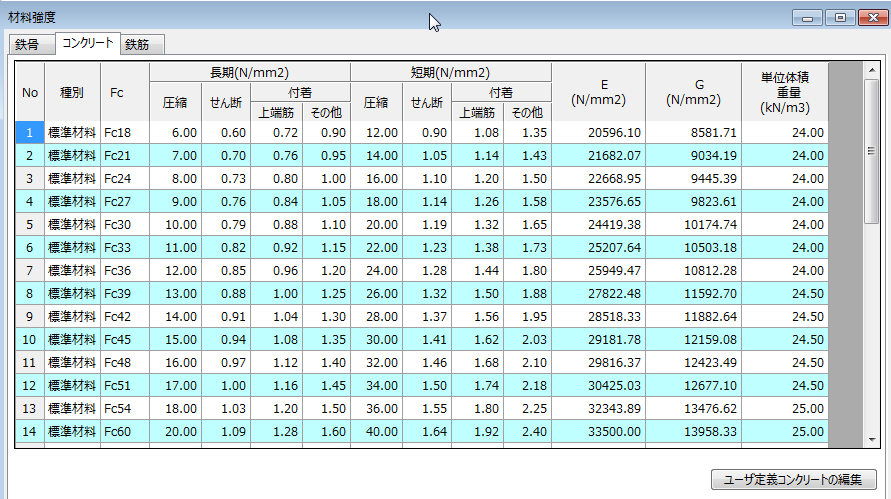The image size is (891, 499).
Task: Click the Fc24 cell
Action: tap(125, 178)
